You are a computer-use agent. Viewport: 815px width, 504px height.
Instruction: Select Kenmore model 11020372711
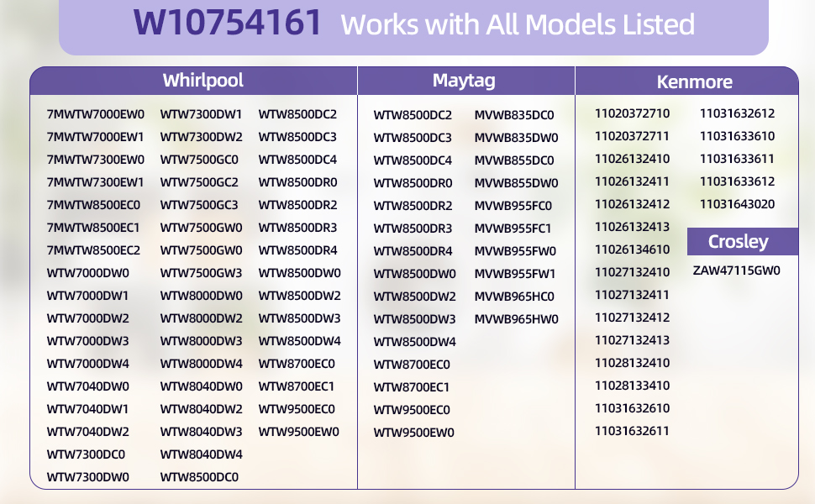tap(632, 136)
